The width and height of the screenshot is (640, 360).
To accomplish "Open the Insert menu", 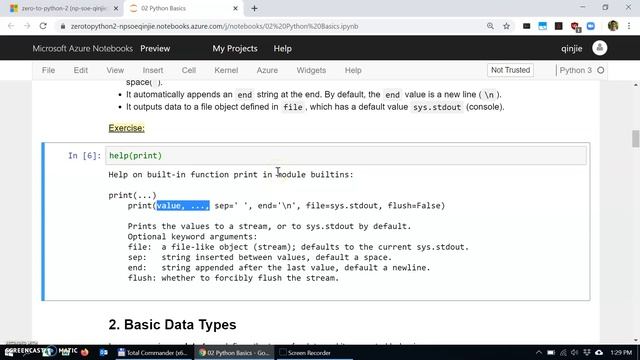I will click(153, 70).
